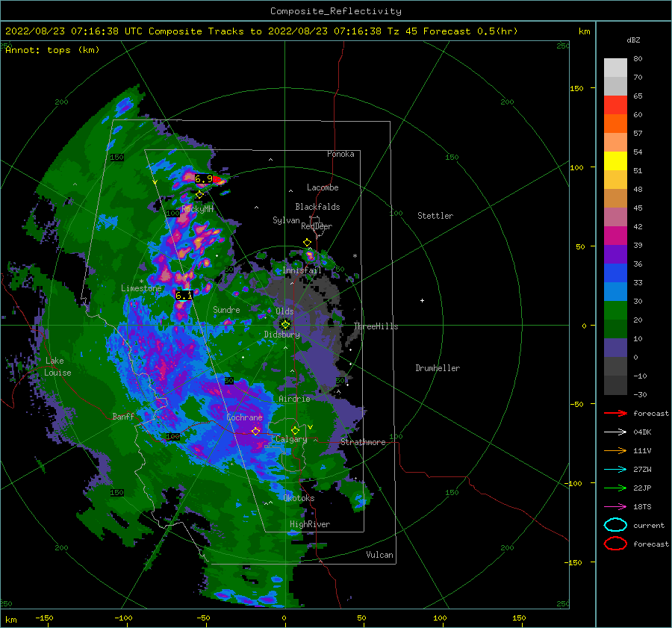
Task: Click the red forecast ellipse symbol
Action: (615, 544)
